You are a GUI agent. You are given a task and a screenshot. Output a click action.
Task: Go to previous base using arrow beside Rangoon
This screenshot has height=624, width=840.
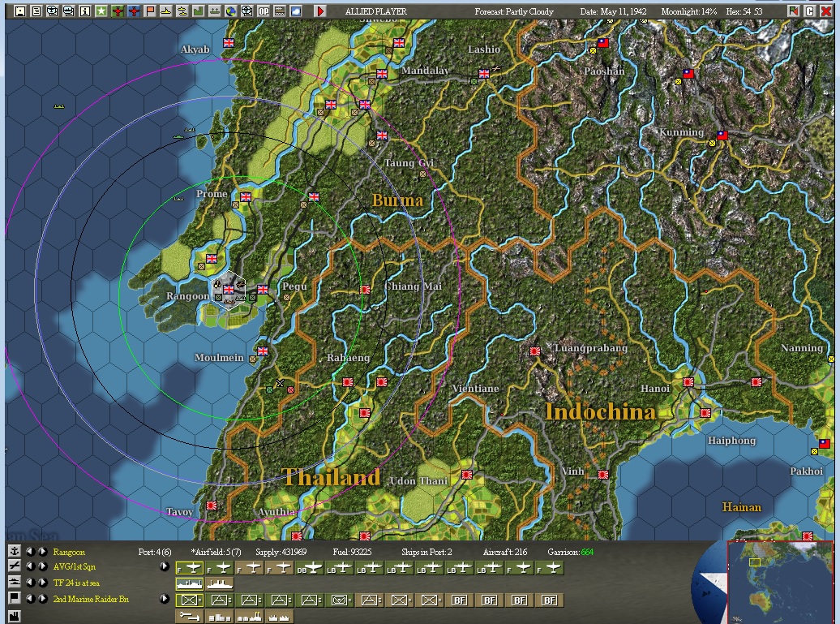click(x=30, y=551)
